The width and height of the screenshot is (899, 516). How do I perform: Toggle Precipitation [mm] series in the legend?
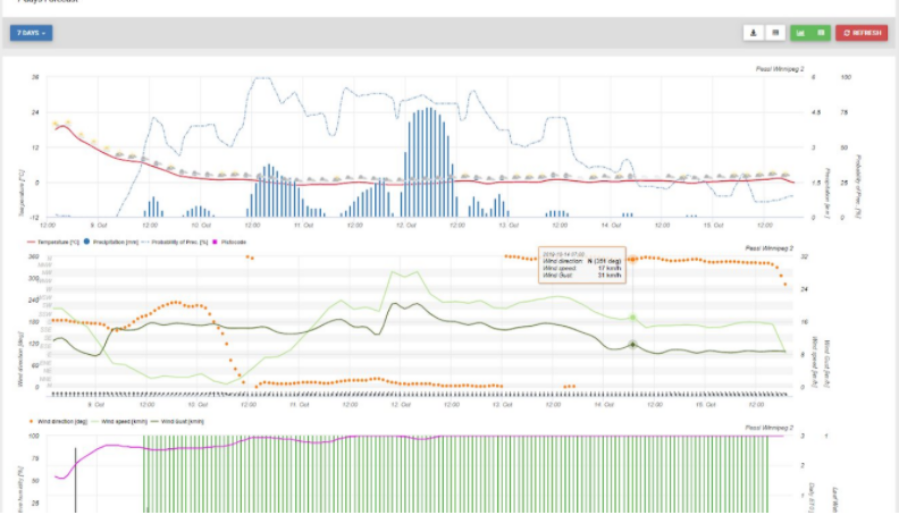pos(111,242)
